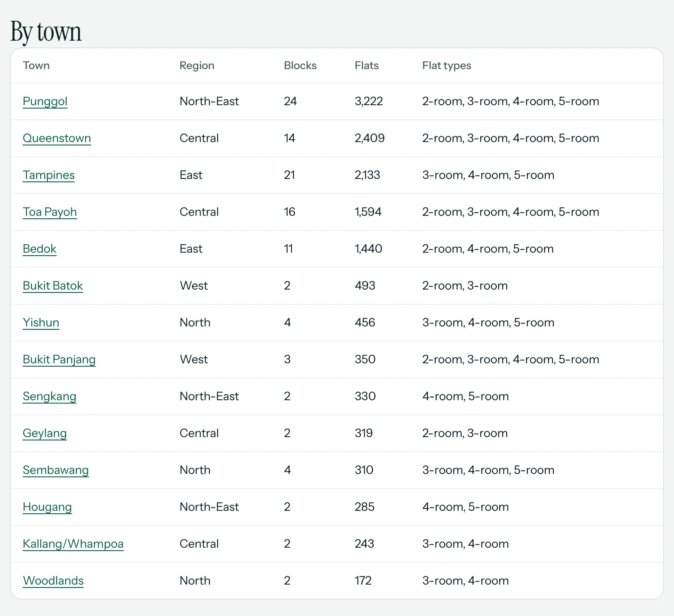Open the Sengkang town link
This screenshot has width=674, height=616.
49,396
